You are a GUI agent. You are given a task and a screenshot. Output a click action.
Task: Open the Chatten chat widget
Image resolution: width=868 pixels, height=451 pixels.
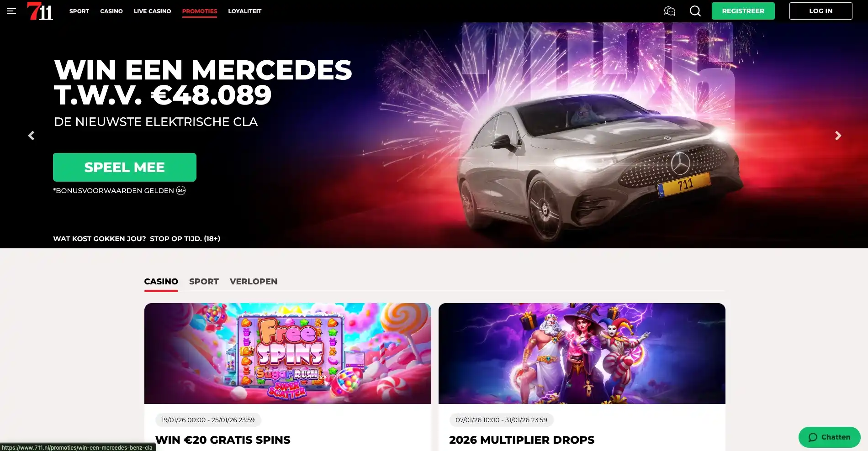coord(829,437)
